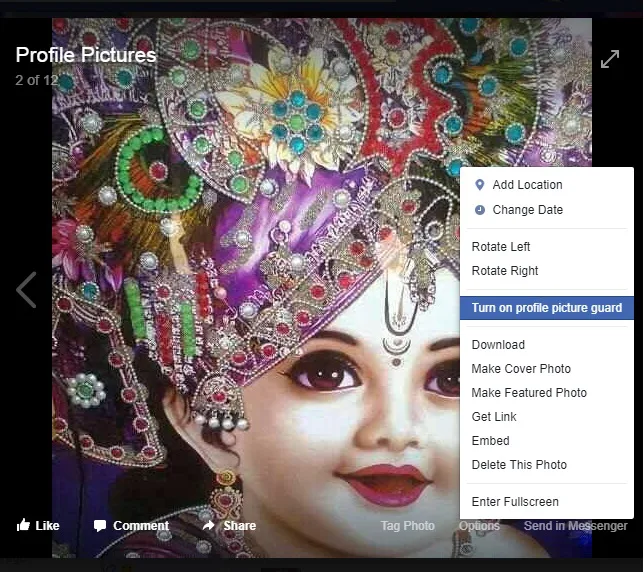Open the Tag Photo link
The image size is (644, 572).
point(407,526)
